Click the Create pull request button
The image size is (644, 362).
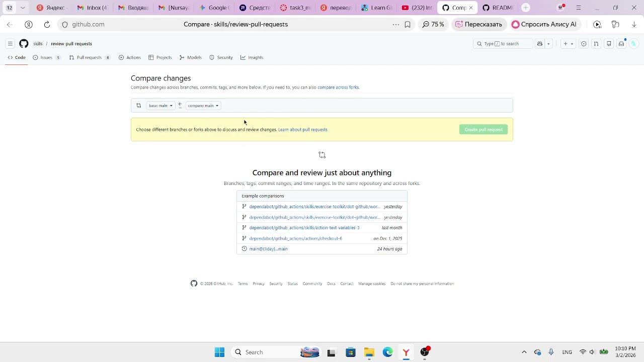(484, 130)
